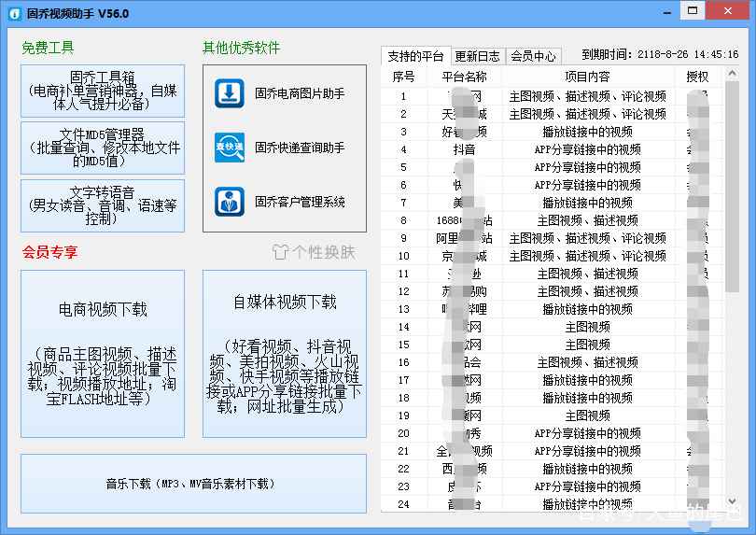756x535 pixels.
Task: Click the T-shirt icon for 个性换肤
Action: click(281, 253)
